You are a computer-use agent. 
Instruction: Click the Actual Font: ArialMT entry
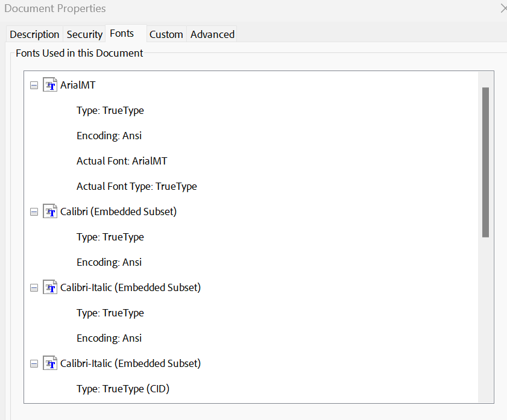pos(122,160)
